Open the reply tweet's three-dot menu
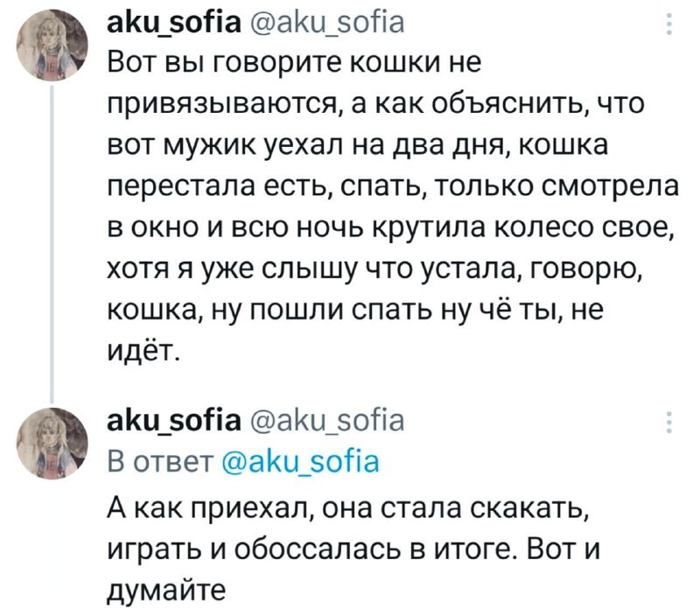This screenshot has height=616, width=700. [x=669, y=422]
